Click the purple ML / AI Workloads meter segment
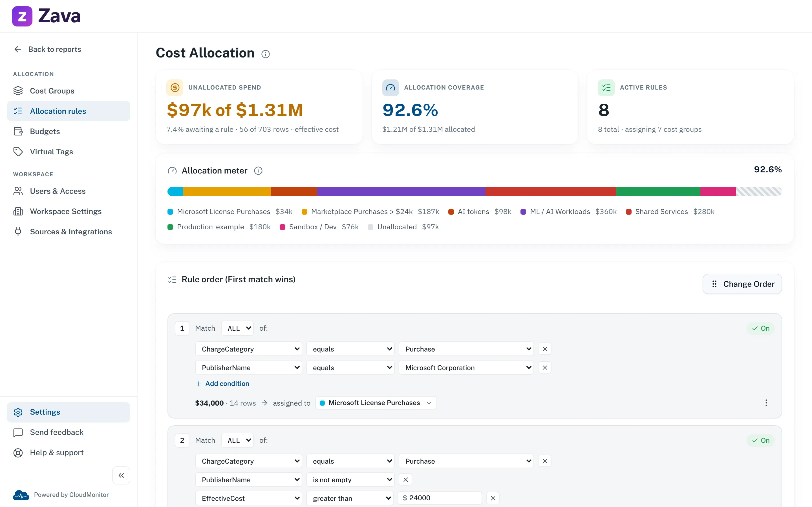Image resolution: width=812 pixels, height=507 pixels. coord(401,192)
